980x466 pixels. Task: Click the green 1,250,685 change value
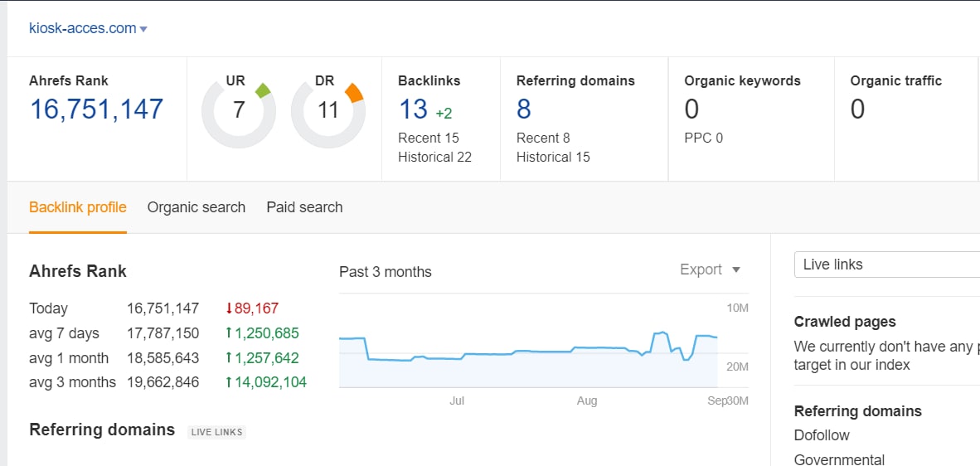(262, 333)
